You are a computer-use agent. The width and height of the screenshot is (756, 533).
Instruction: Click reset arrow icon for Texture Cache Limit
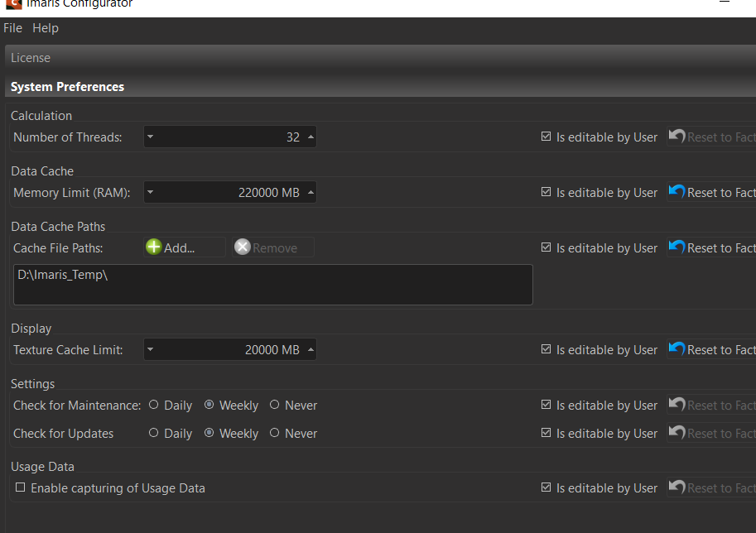tap(677, 349)
